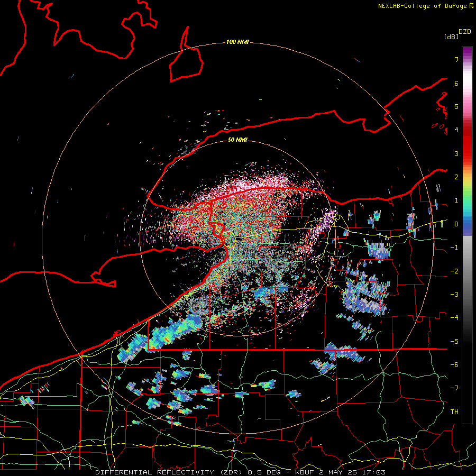This screenshot has height=476, width=476.
Task: Click the [dB] unit label
Action: tap(452, 36)
